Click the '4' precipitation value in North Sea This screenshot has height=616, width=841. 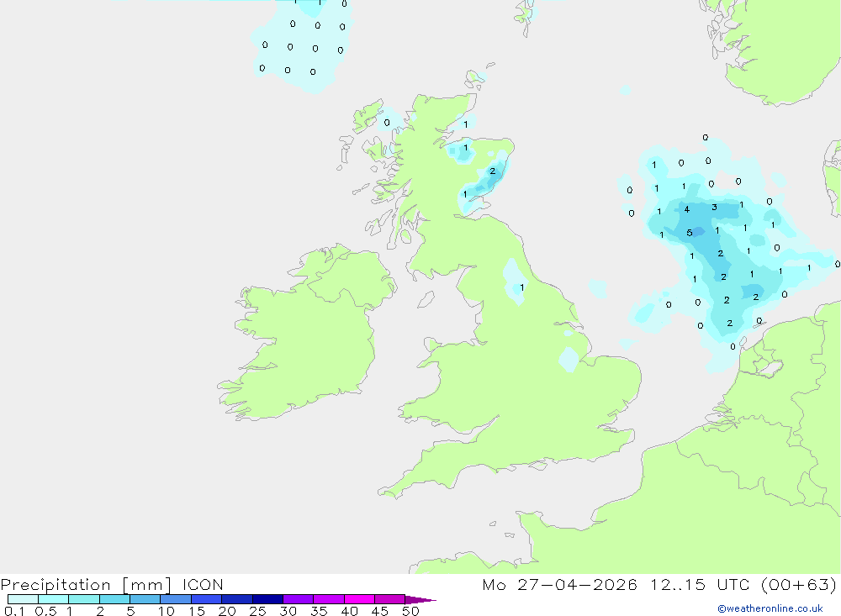(x=686, y=209)
